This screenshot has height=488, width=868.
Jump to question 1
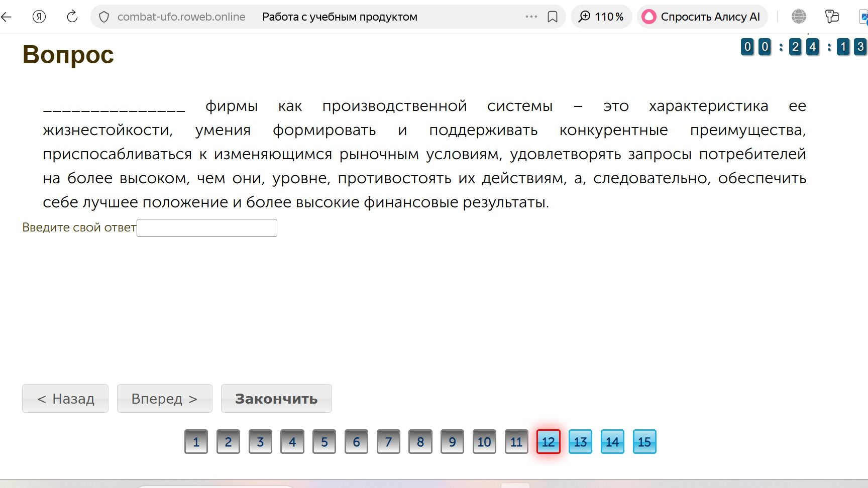[x=196, y=442]
